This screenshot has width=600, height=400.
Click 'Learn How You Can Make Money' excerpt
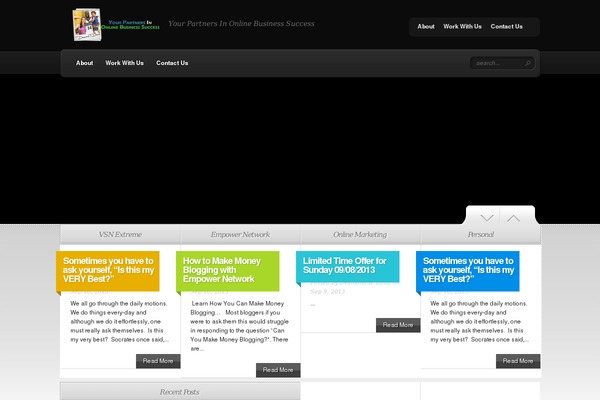(x=240, y=326)
